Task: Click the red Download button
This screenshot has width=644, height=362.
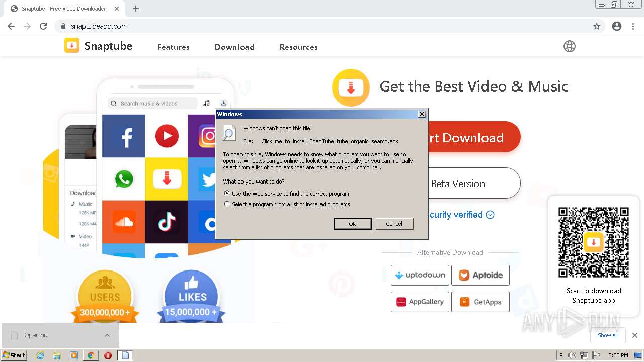Action: [474, 137]
